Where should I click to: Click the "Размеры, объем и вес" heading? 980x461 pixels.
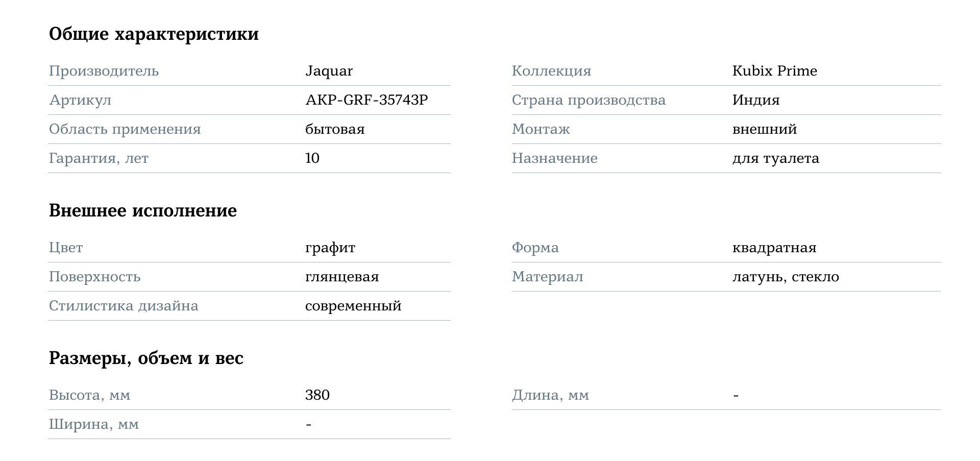pos(146,358)
